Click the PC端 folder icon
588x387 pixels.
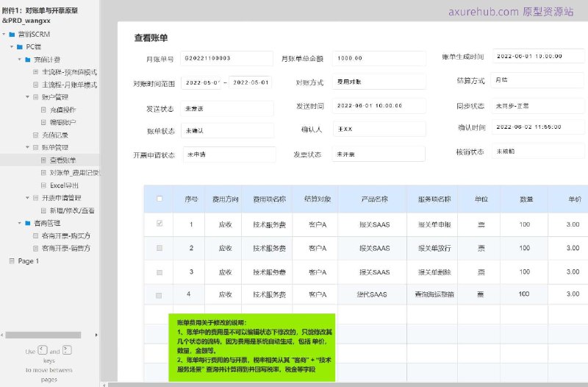(20, 47)
